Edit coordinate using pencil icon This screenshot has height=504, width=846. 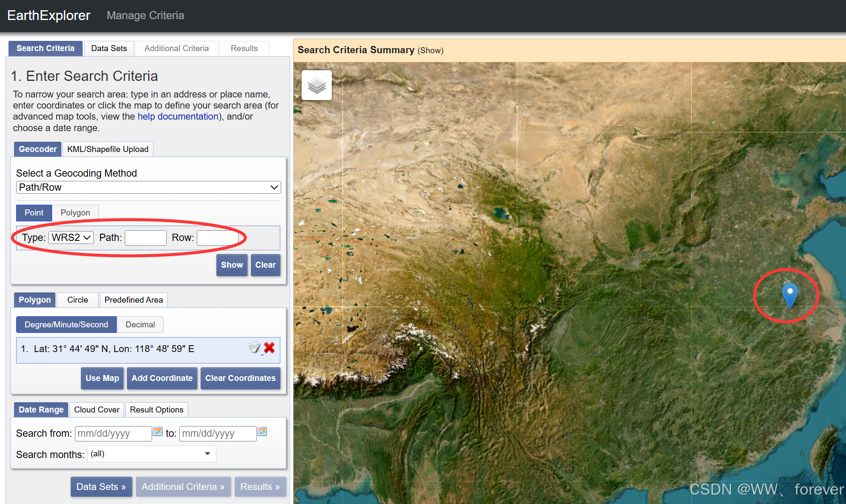tap(255, 348)
